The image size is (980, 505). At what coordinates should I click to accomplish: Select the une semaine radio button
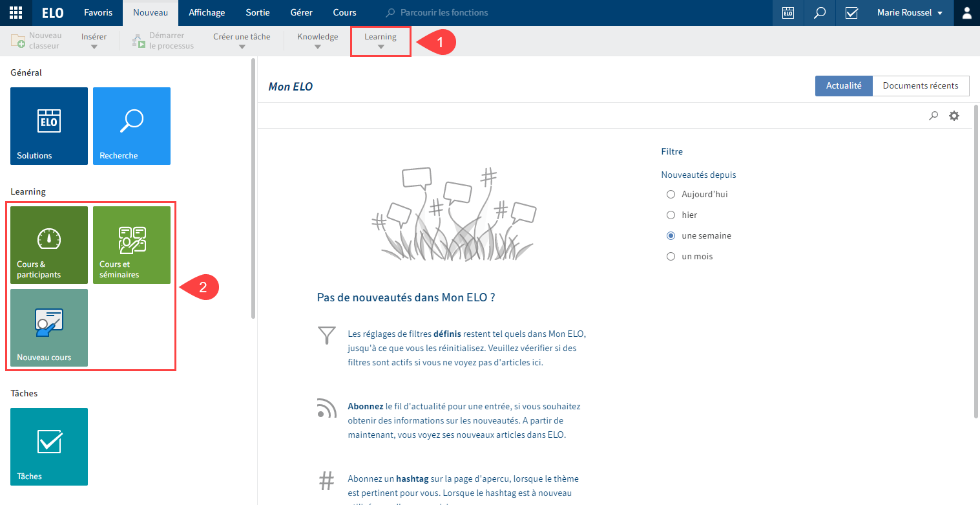point(671,235)
